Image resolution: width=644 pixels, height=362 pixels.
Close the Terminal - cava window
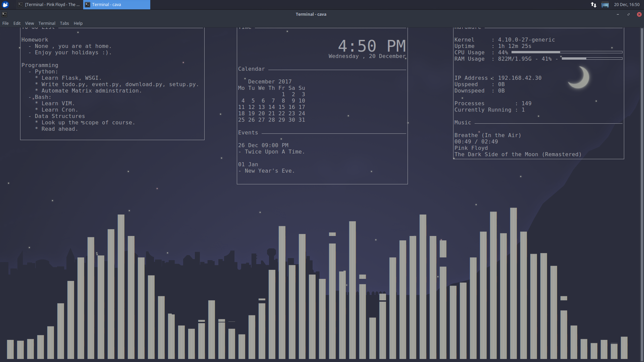click(x=639, y=14)
